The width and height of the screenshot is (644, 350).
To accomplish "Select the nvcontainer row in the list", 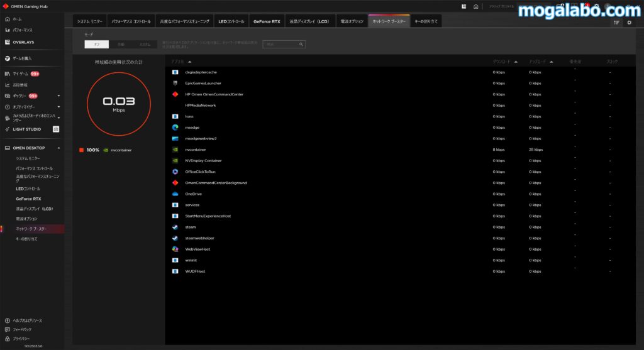I will 400,150.
